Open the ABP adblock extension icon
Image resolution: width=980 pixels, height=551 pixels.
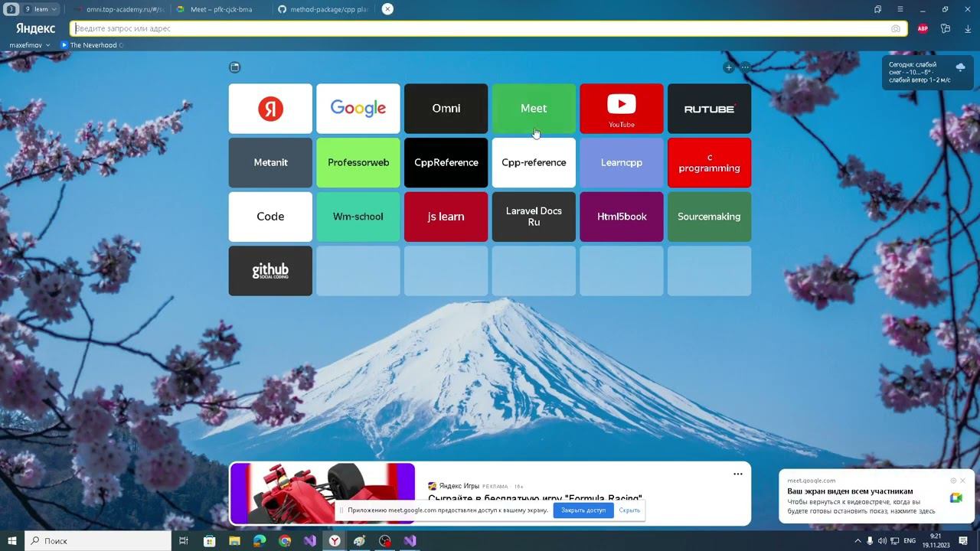tap(923, 28)
